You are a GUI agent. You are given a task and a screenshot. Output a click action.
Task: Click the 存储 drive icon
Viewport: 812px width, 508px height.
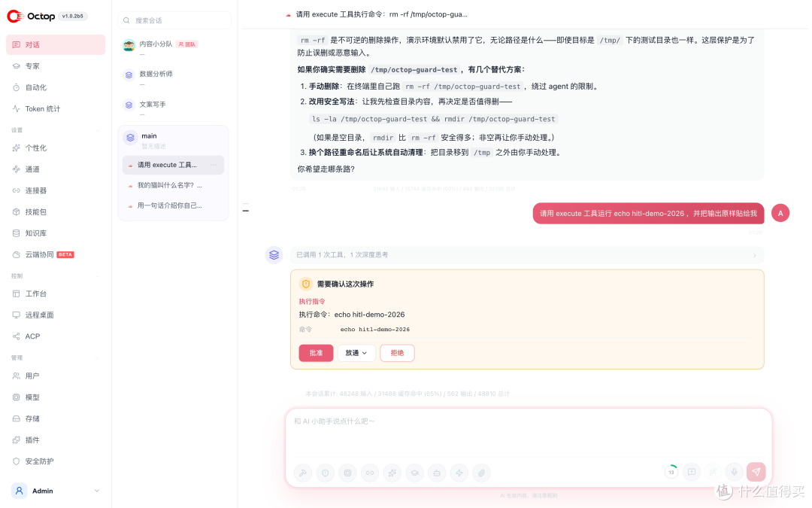point(16,418)
